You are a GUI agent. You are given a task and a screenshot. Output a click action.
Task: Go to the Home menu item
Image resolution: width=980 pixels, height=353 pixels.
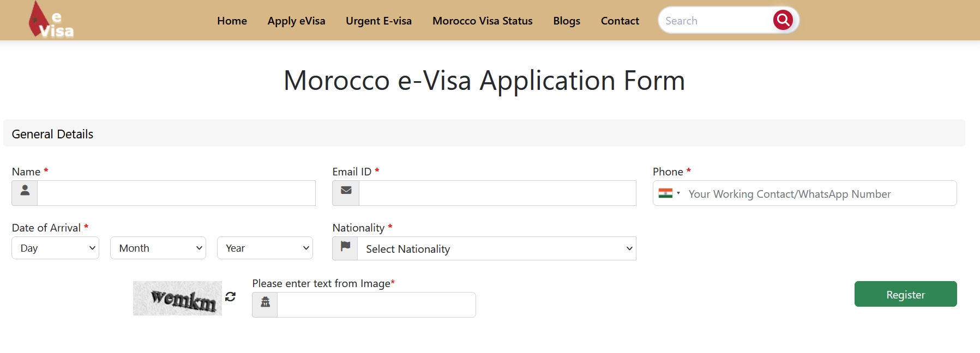pyautogui.click(x=232, y=21)
